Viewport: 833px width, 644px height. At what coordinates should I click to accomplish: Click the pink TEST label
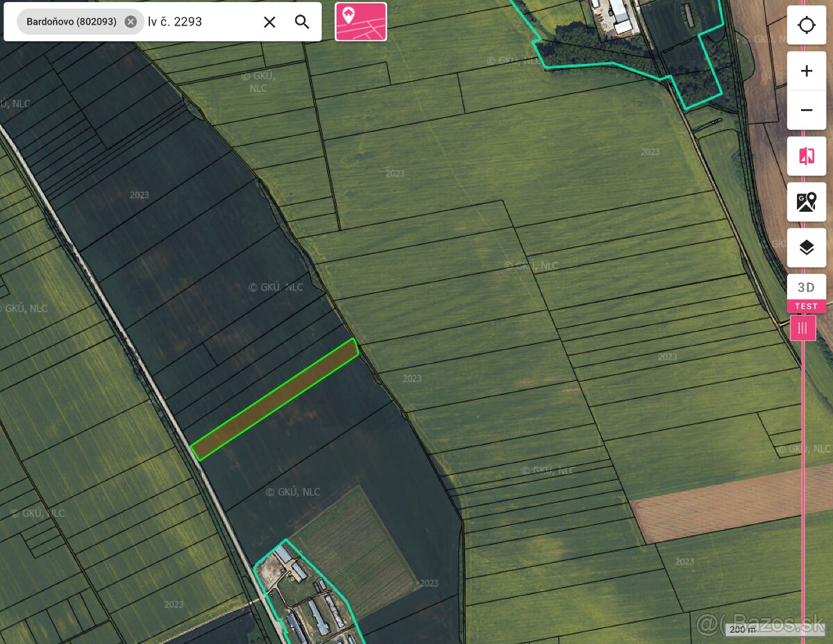point(806,306)
